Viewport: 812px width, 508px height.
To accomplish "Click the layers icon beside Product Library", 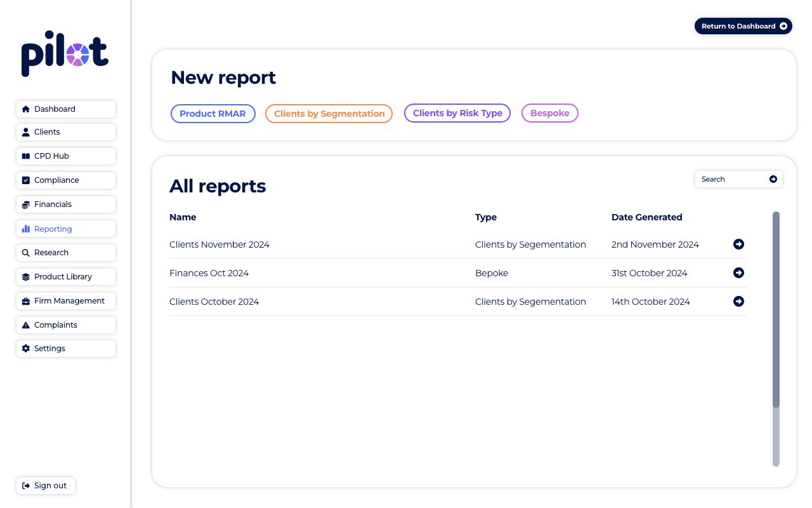I will (26, 277).
